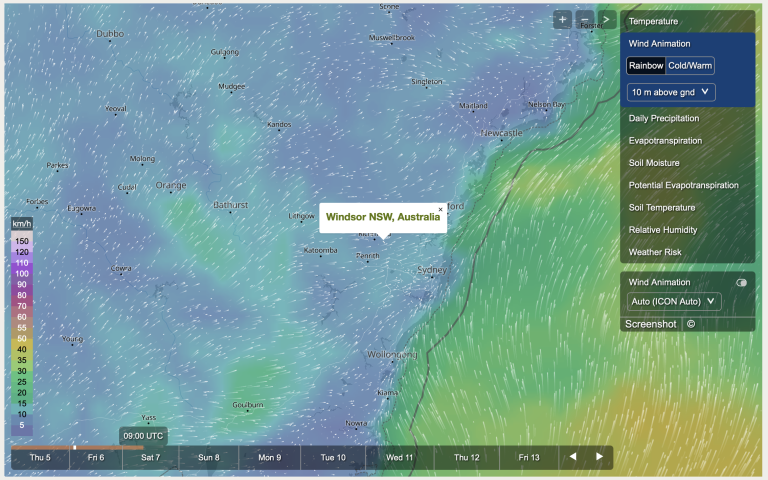Open the Auto (ICON Auto) model dropdown
The width and height of the screenshot is (768, 480).
pyautogui.click(x=674, y=301)
